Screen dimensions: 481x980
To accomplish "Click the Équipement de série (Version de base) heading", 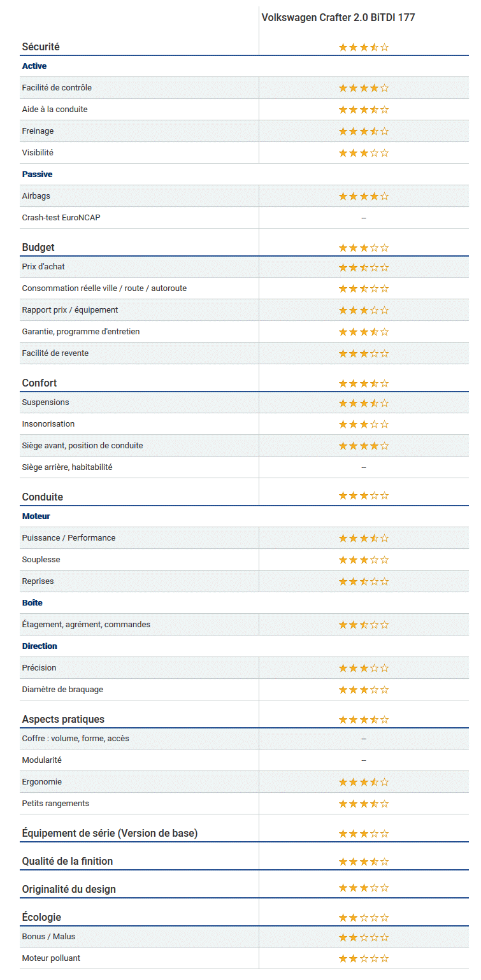I will 110,834.
